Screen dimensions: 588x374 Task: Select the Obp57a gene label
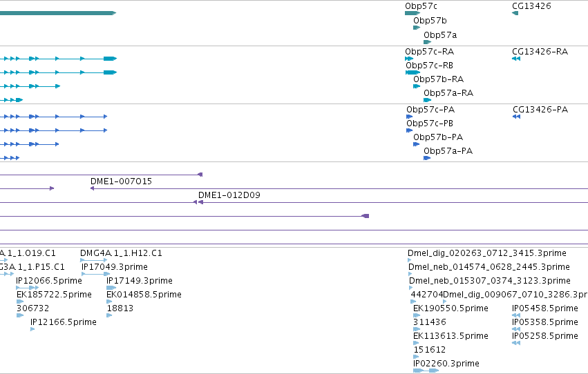(440, 35)
